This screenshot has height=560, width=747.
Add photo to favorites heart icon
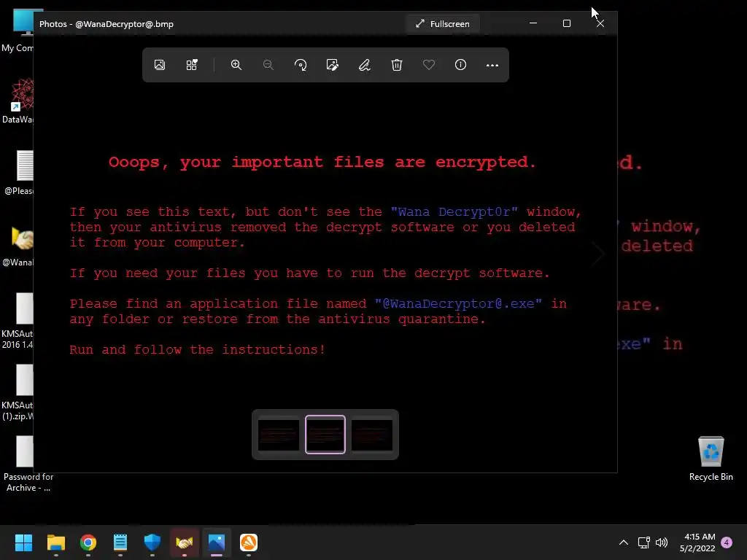429,65
